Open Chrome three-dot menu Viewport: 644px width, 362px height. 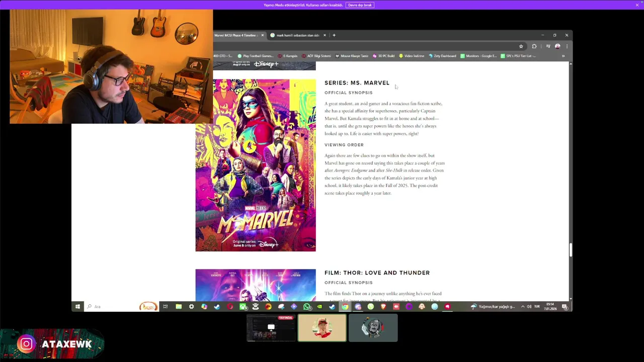pyautogui.click(x=567, y=46)
